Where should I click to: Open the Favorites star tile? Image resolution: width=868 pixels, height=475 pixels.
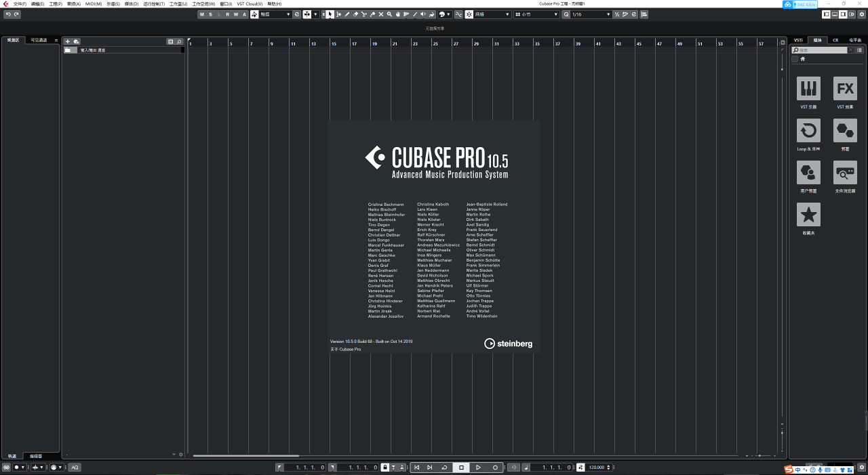808,215
